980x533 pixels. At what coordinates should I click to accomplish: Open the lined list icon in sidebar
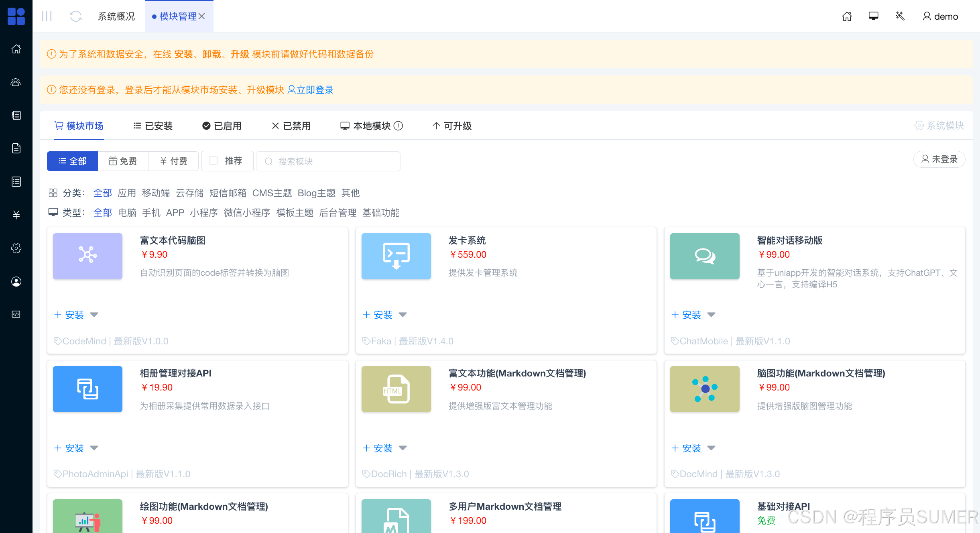point(16,182)
